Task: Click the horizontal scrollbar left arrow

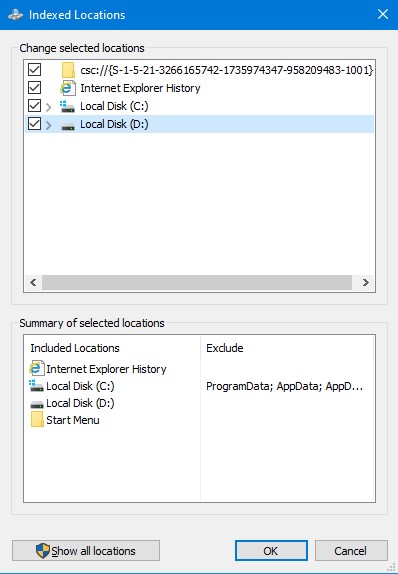Action: coord(33,282)
